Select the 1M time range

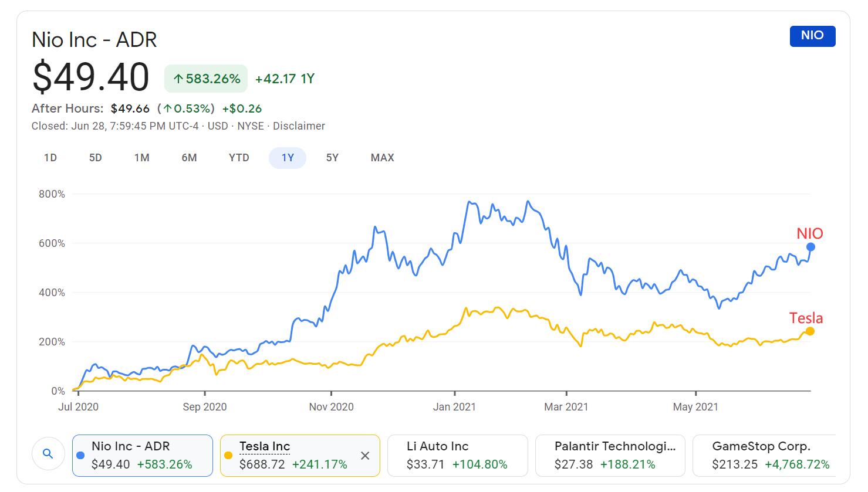click(x=141, y=158)
